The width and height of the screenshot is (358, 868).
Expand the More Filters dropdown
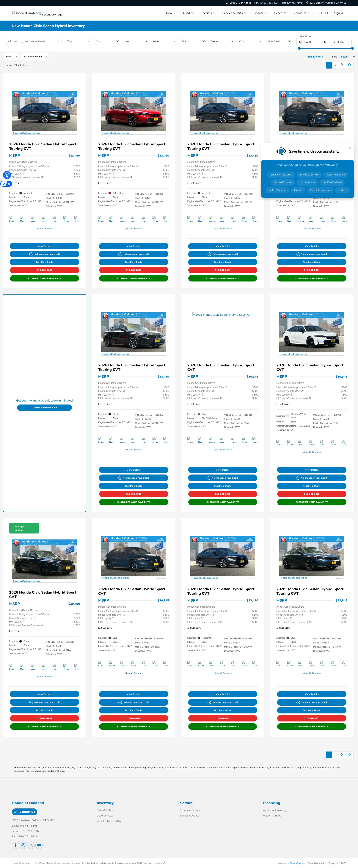point(279,41)
